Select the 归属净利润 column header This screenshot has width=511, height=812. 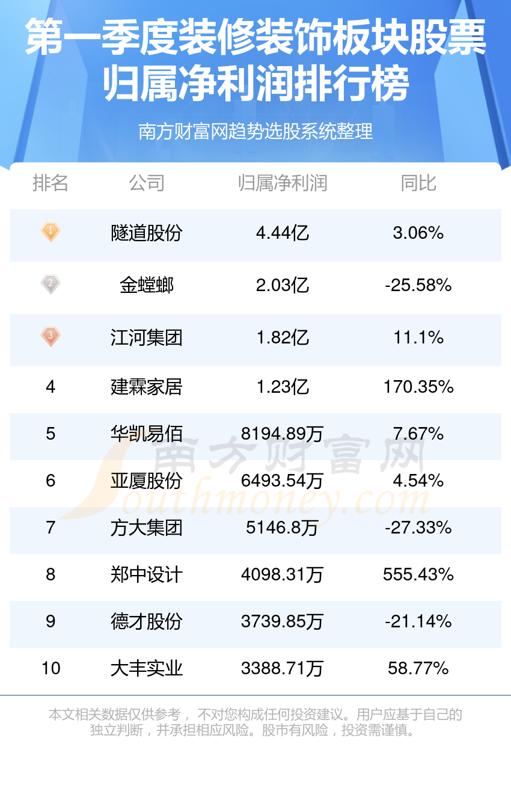(x=282, y=183)
